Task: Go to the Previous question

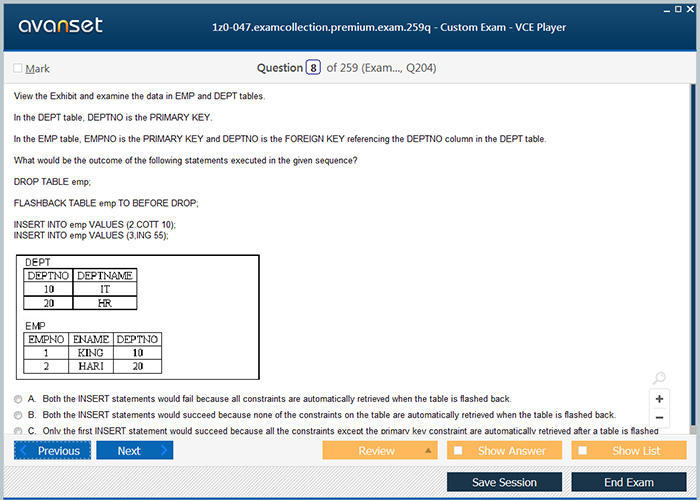Action: coord(52,450)
